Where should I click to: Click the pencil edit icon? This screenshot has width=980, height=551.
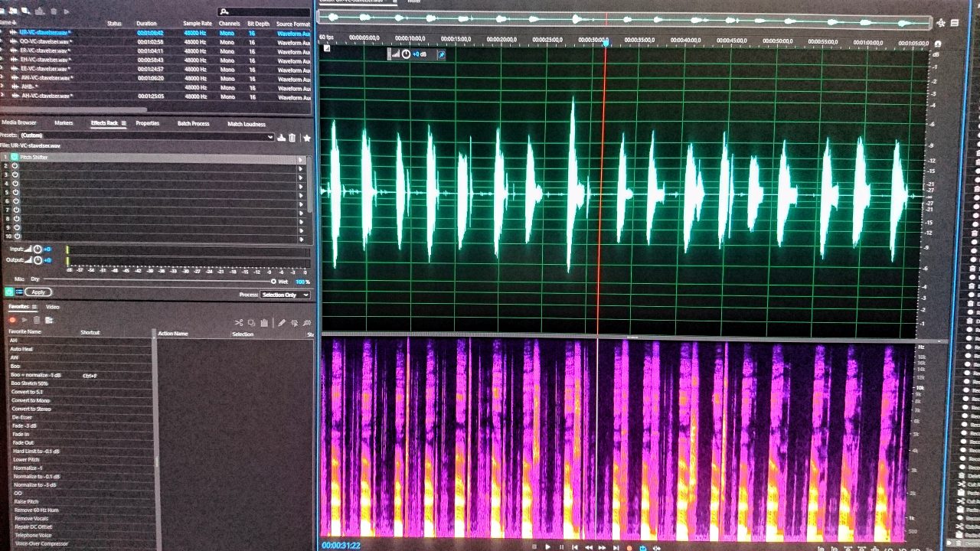point(282,323)
